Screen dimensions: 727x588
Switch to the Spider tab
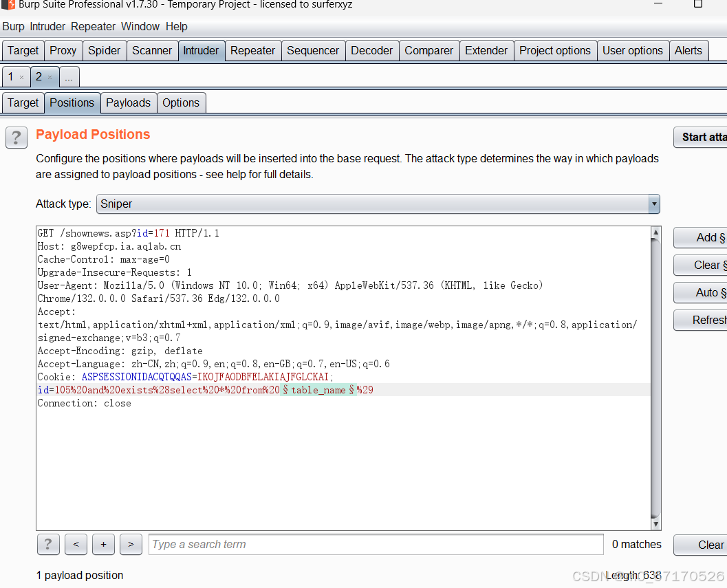tap(105, 50)
